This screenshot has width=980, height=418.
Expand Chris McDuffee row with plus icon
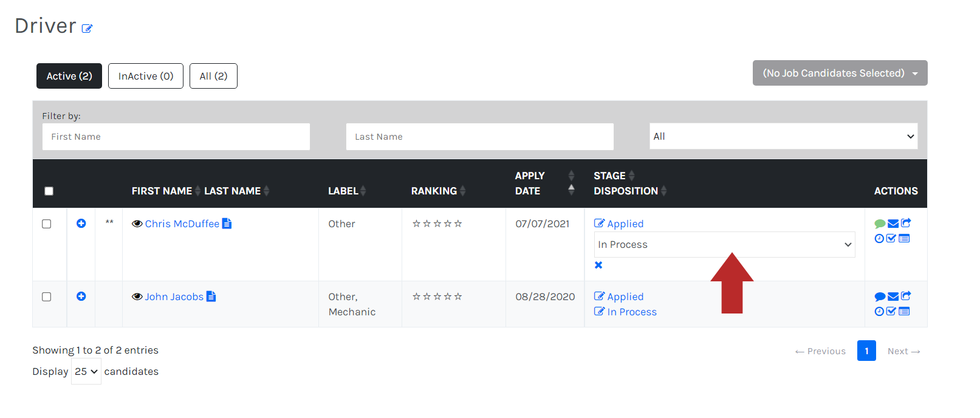81,224
